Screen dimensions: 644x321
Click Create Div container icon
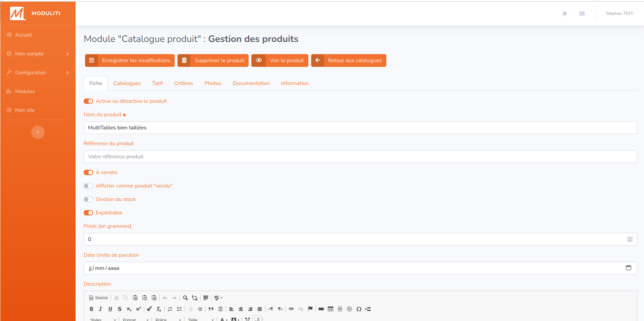click(x=220, y=309)
